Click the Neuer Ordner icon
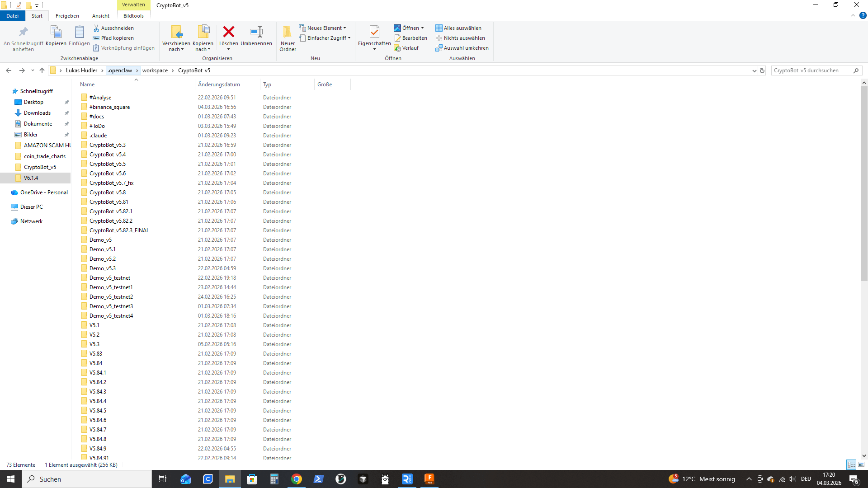Viewport: 868px width, 488px height. 288,32
